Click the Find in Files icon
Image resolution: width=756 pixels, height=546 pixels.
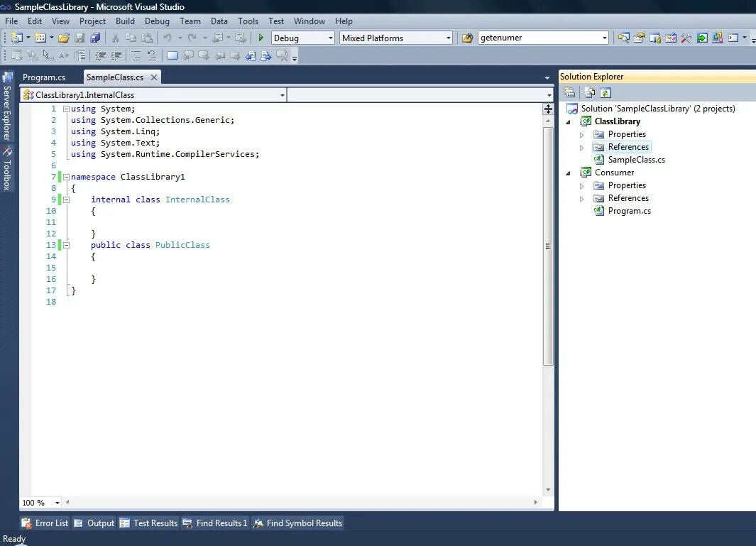467,38
